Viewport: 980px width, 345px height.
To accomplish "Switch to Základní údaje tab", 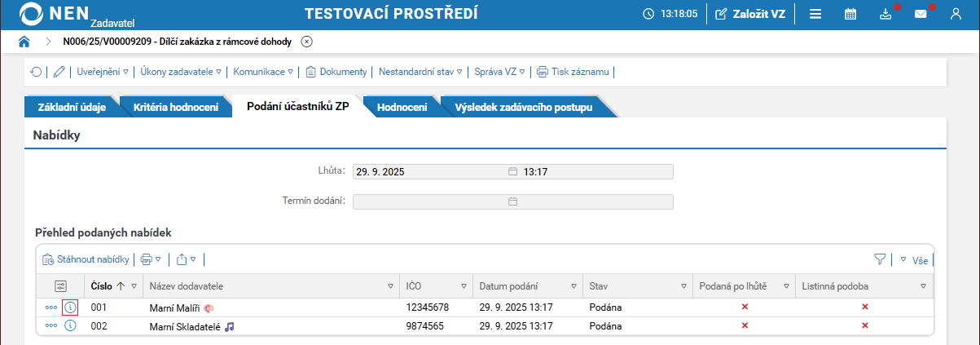I will (x=72, y=108).
